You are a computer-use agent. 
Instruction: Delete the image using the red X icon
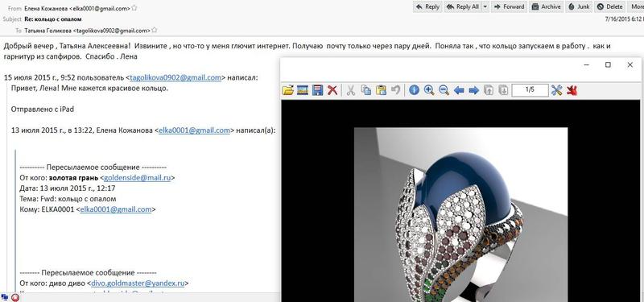[x=332, y=90]
